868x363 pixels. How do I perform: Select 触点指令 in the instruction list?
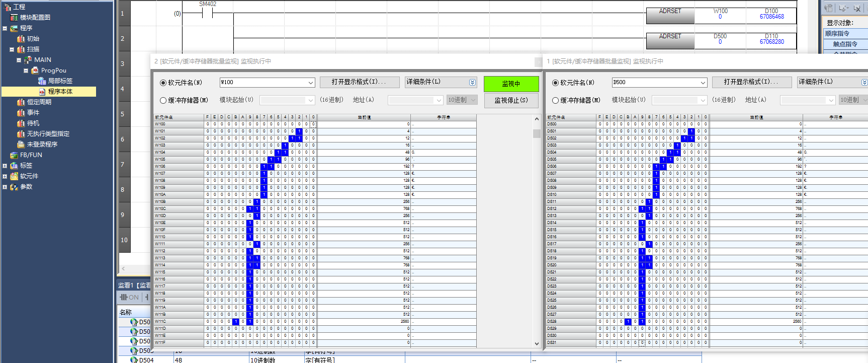click(x=845, y=44)
